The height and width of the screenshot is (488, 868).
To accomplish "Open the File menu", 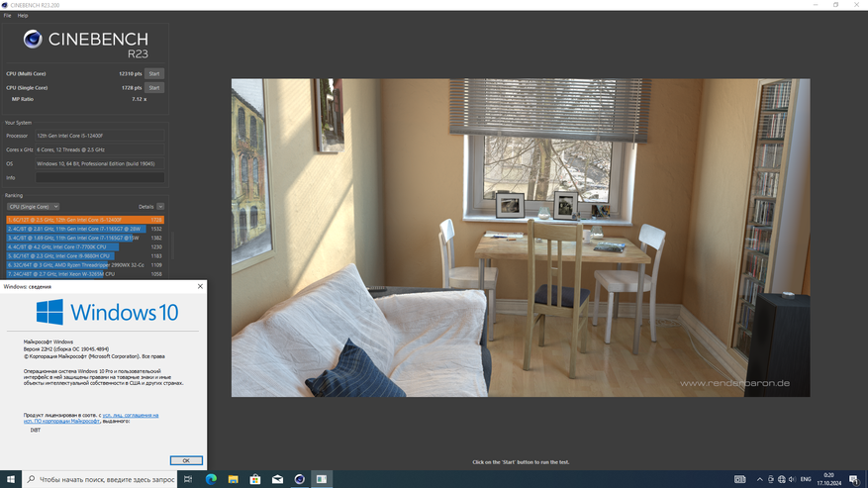I will click(x=7, y=16).
